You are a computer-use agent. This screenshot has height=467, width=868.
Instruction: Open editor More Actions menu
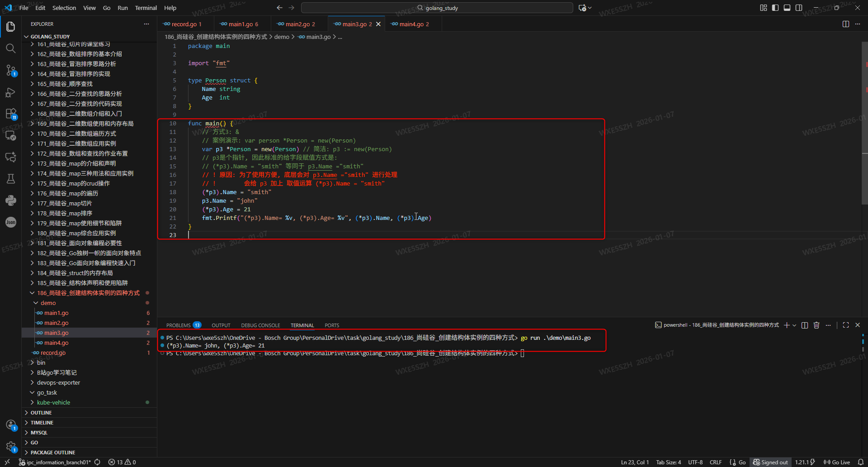click(858, 24)
